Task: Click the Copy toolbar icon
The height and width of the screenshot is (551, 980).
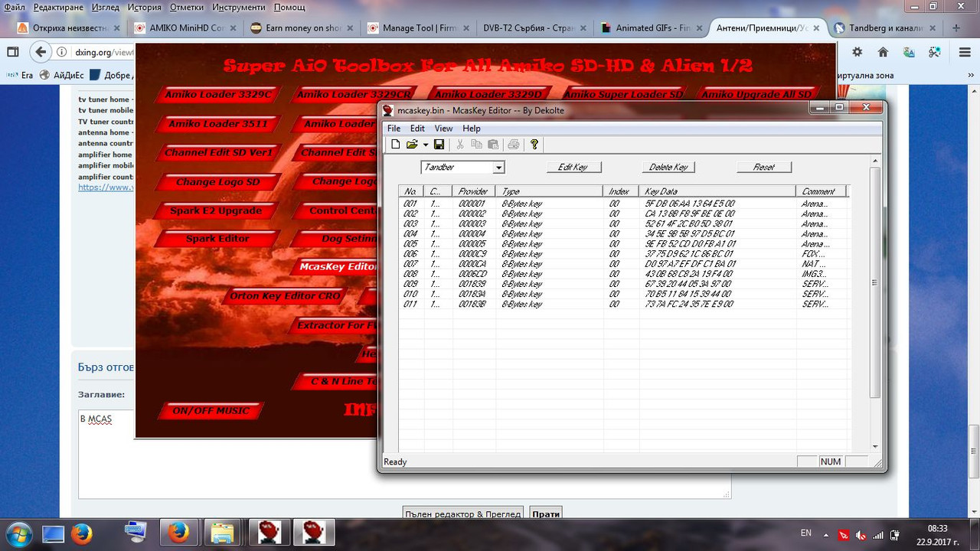Action: 476,144
